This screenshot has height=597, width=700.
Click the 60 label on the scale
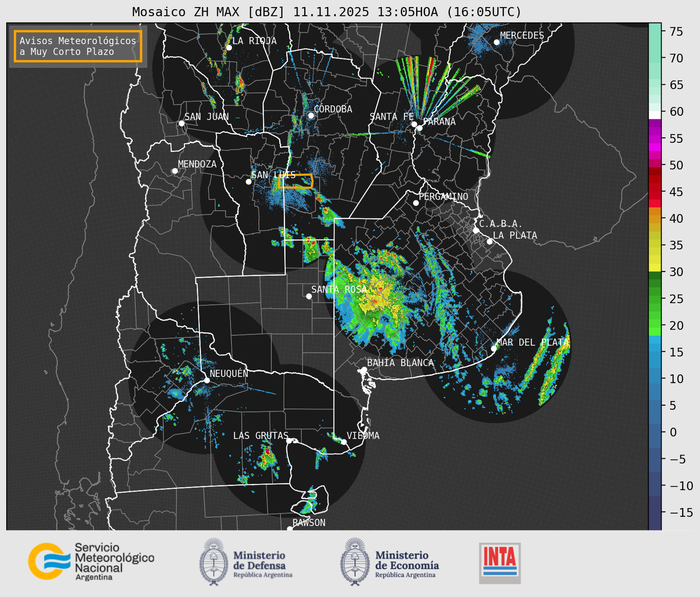pyautogui.click(x=676, y=112)
